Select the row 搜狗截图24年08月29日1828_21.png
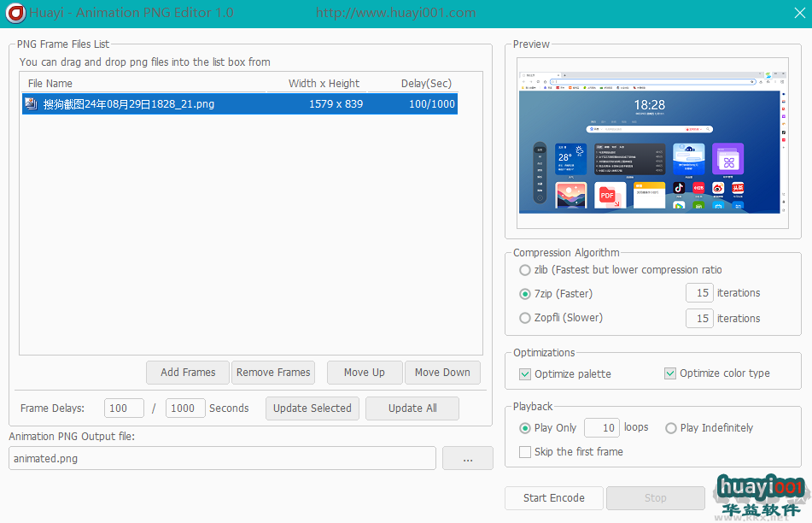The image size is (812, 523). coord(240,103)
